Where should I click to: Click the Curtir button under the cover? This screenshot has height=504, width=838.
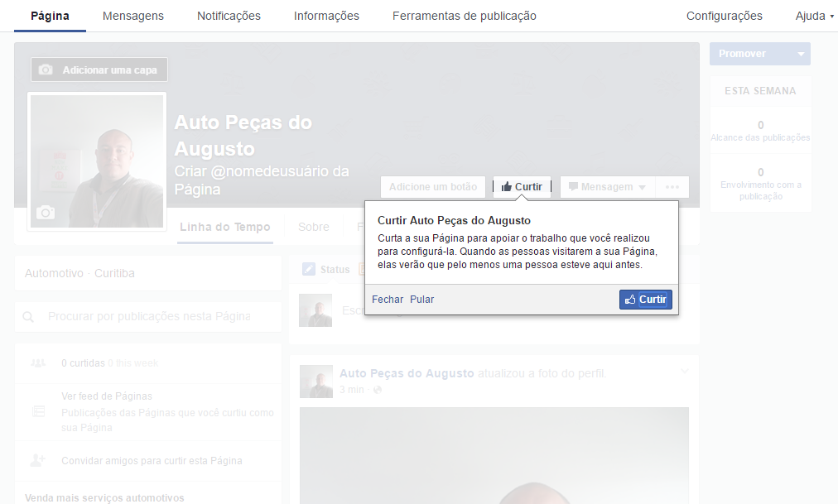click(522, 187)
